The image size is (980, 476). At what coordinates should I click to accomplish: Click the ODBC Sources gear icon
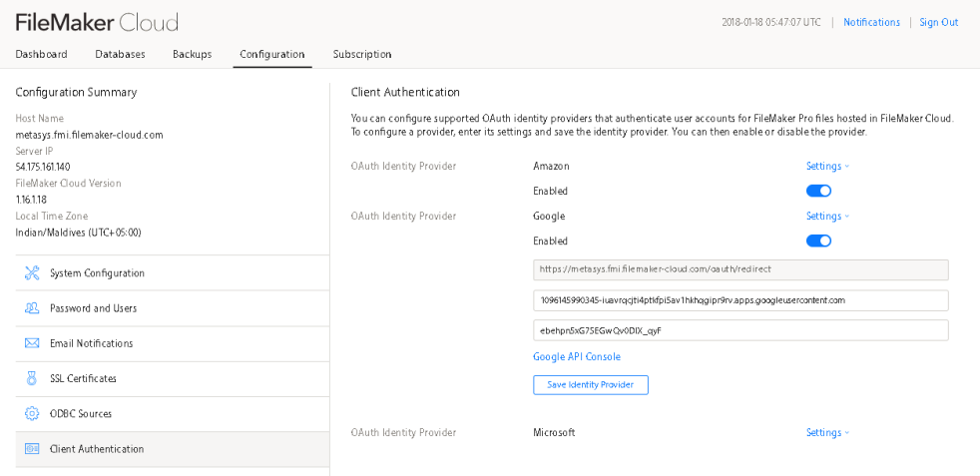[x=32, y=413]
